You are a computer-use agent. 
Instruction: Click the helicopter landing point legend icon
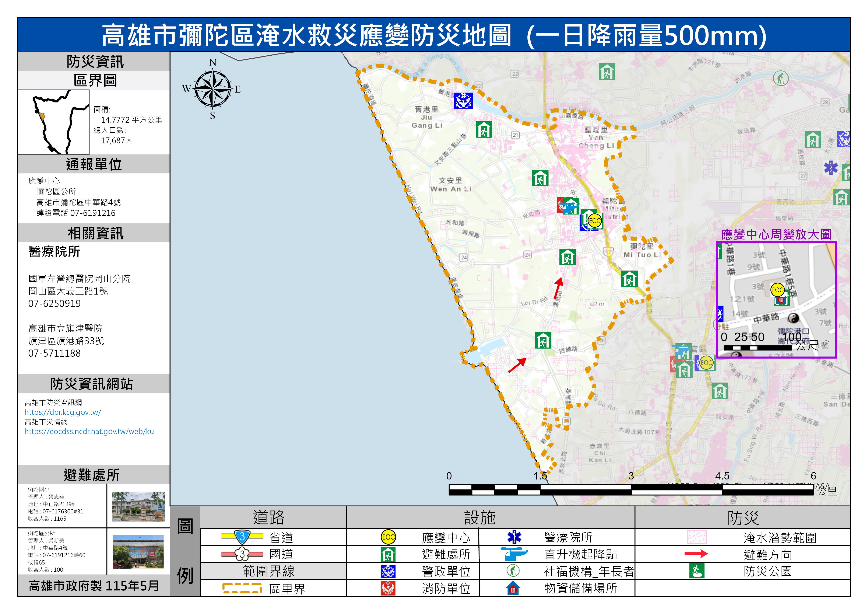(514, 554)
